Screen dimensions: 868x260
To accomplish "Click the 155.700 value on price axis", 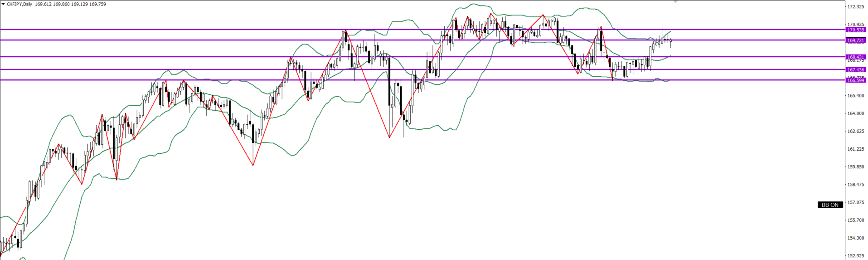I will [856, 220].
